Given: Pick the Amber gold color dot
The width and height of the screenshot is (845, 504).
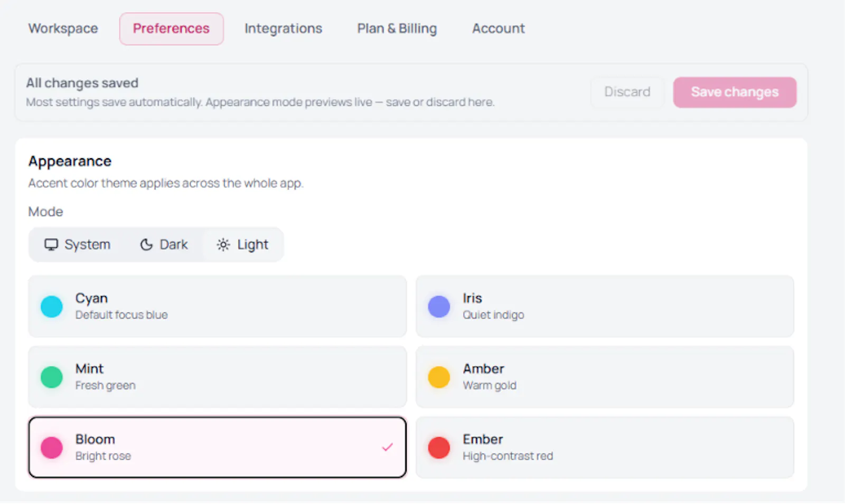Looking at the screenshot, I should 439,377.
